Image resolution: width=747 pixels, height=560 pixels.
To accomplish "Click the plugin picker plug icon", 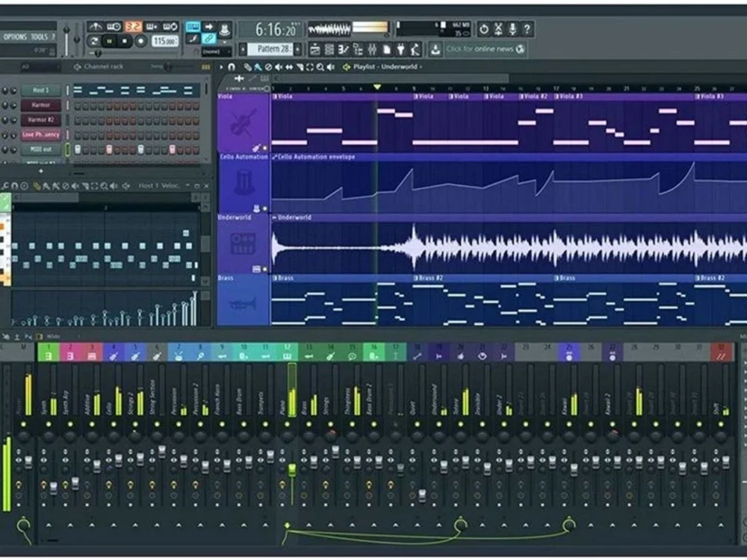I will pyautogui.click(x=400, y=49).
